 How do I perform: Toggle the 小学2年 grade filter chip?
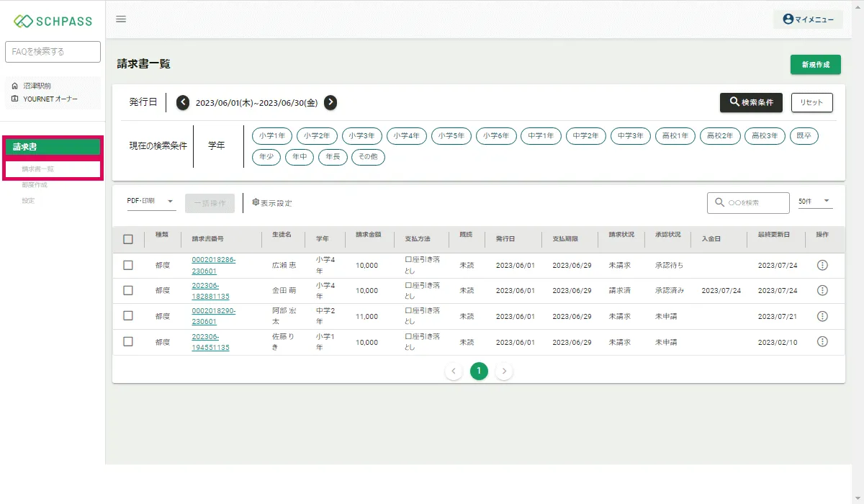pyautogui.click(x=317, y=135)
